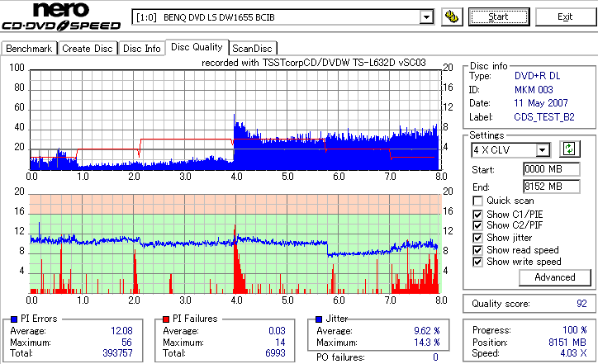Click the disc type DVD+R DL
The height and width of the screenshot is (364, 598).
pyautogui.click(x=538, y=76)
